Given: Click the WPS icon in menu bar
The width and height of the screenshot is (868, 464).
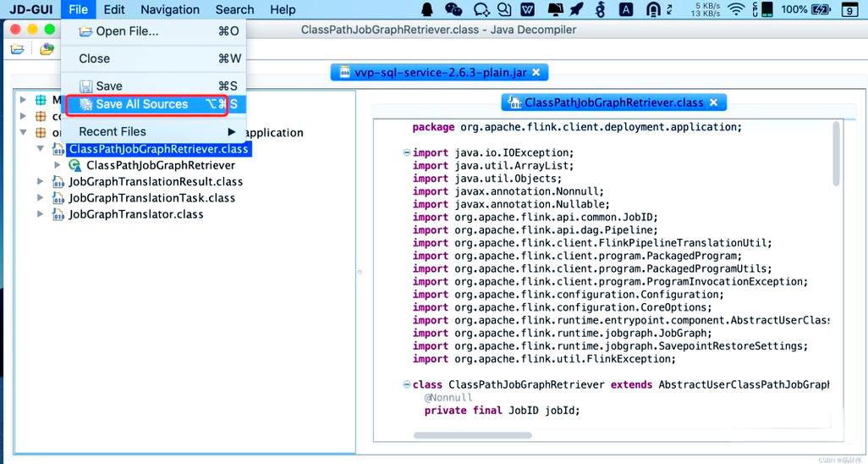Looking at the screenshot, I should click(x=528, y=8).
